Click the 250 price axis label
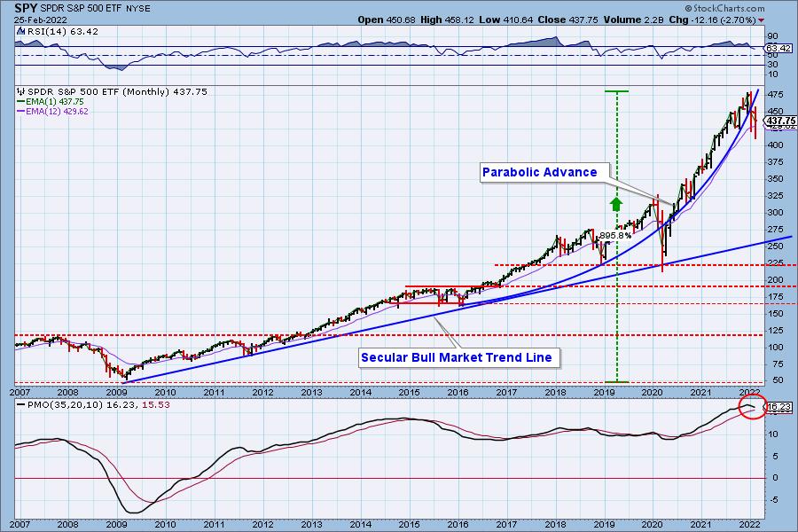798x532 pixels. coord(775,246)
